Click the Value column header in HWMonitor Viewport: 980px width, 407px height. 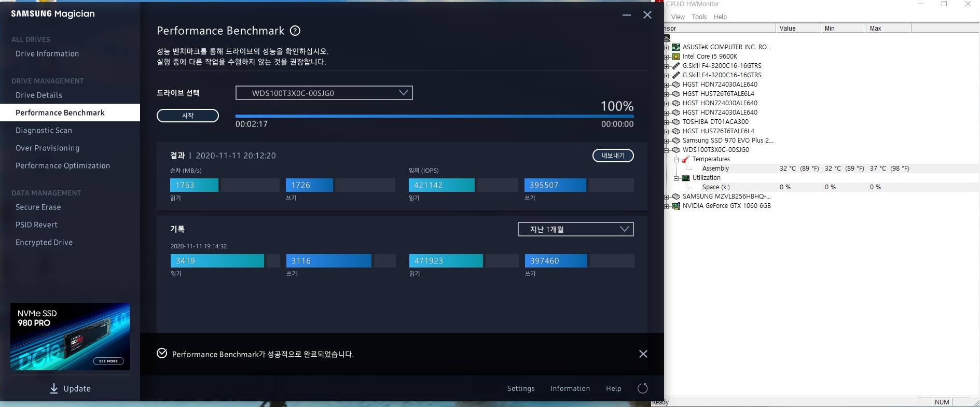(x=798, y=29)
